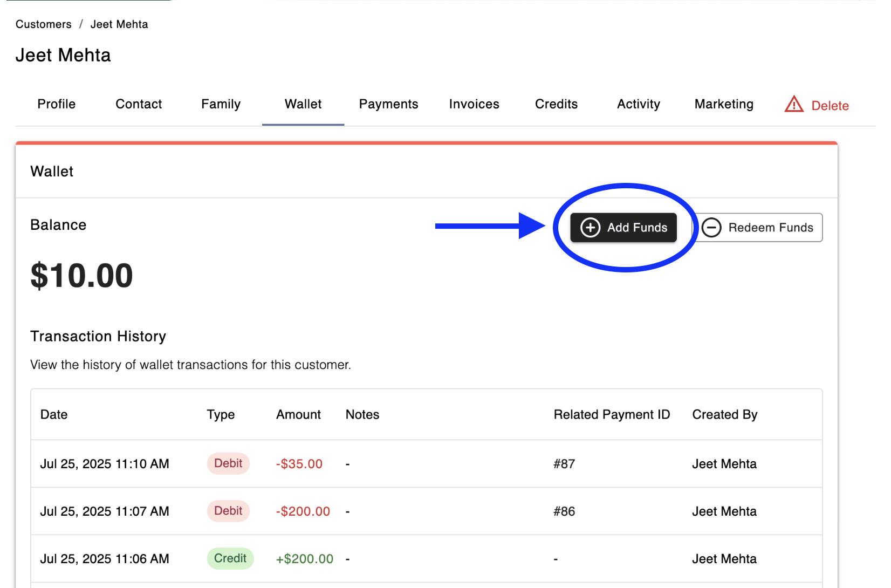Click the wallet transactions history description
The height and width of the screenshot is (588, 891).
(x=190, y=365)
